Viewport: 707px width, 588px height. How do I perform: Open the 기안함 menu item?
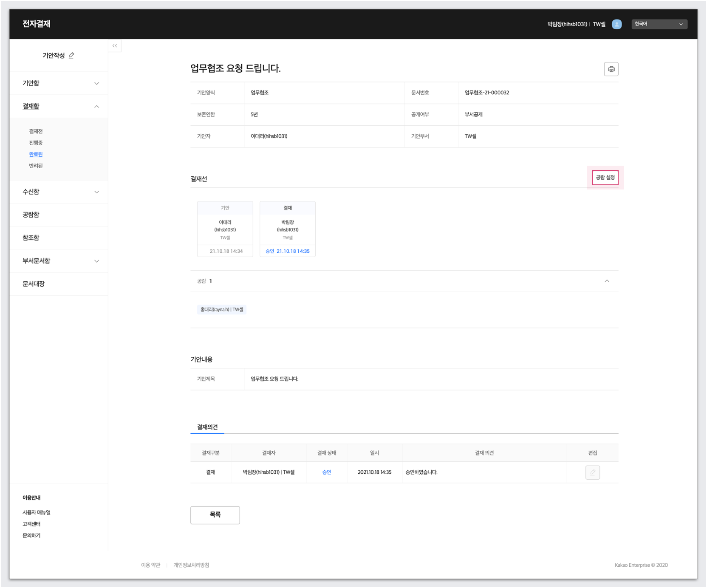click(31, 83)
